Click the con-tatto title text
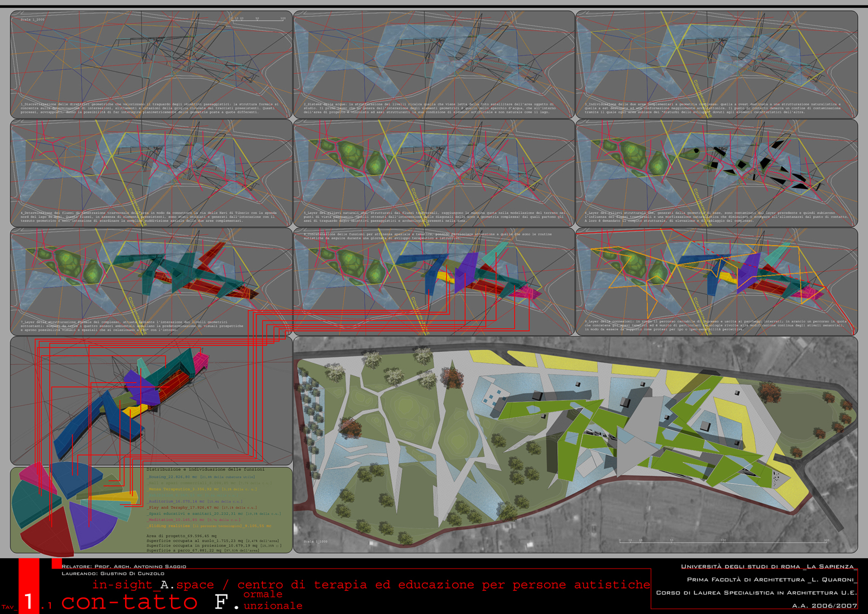 coord(130,602)
